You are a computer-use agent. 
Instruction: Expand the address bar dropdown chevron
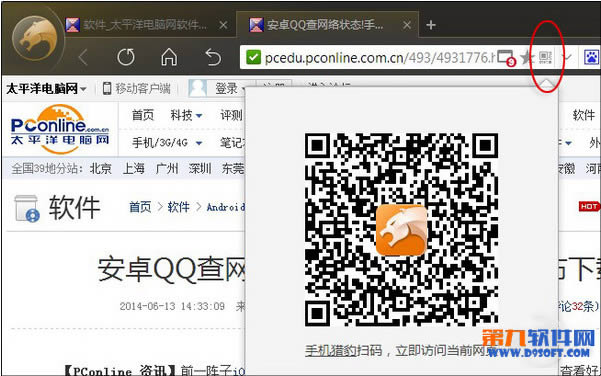[x=567, y=57]
